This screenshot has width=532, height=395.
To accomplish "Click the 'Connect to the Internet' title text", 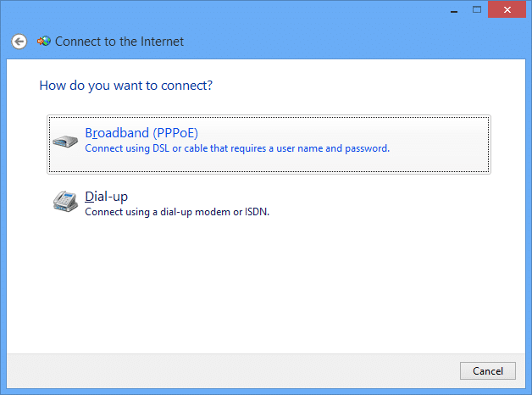I will 119,42.
